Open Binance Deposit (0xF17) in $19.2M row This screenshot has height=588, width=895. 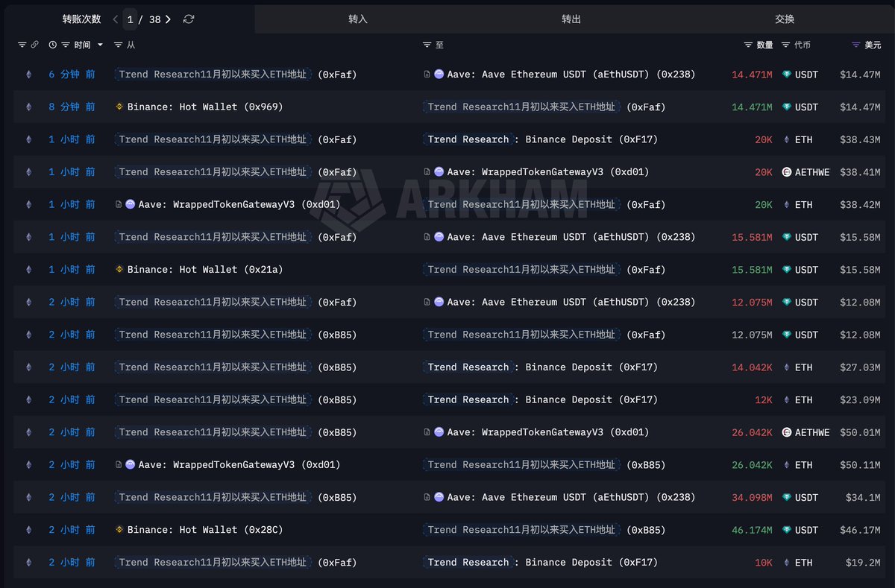click(x=591, y=563)
